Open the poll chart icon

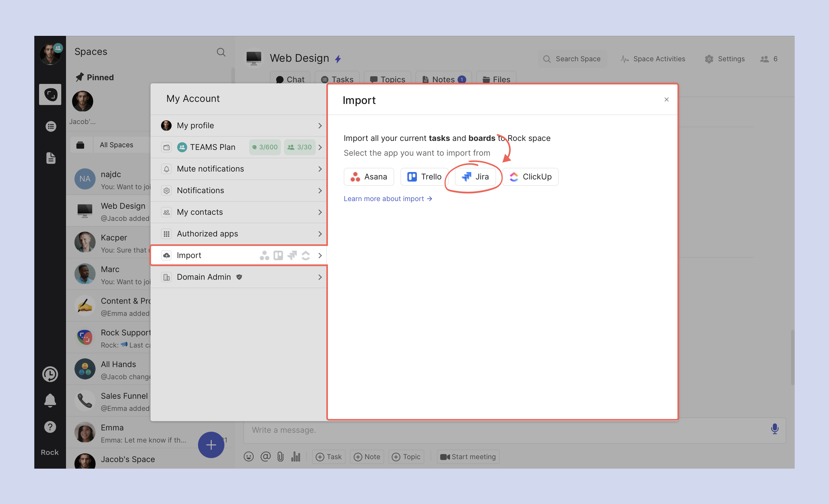coord(295,457)
